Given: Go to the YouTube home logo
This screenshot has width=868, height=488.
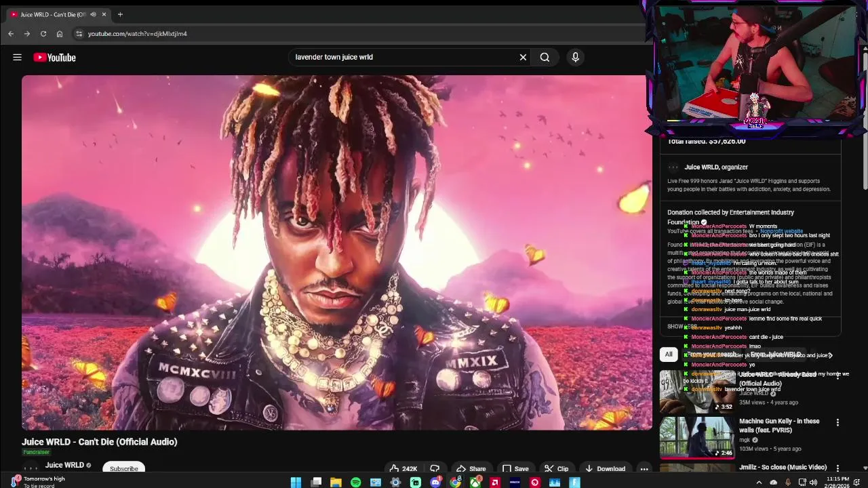Looking at the screenshot, I should pos(54,58).
